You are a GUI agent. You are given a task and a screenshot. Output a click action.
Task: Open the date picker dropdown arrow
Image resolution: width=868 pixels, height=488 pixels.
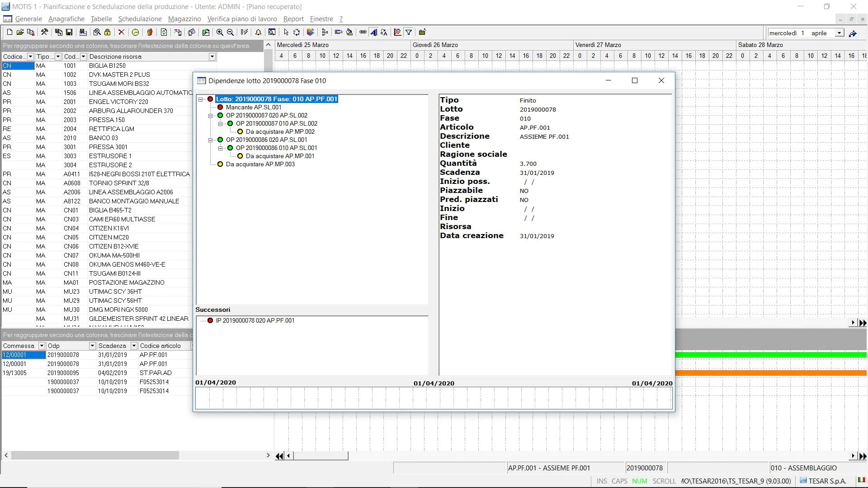pos(839,33)
